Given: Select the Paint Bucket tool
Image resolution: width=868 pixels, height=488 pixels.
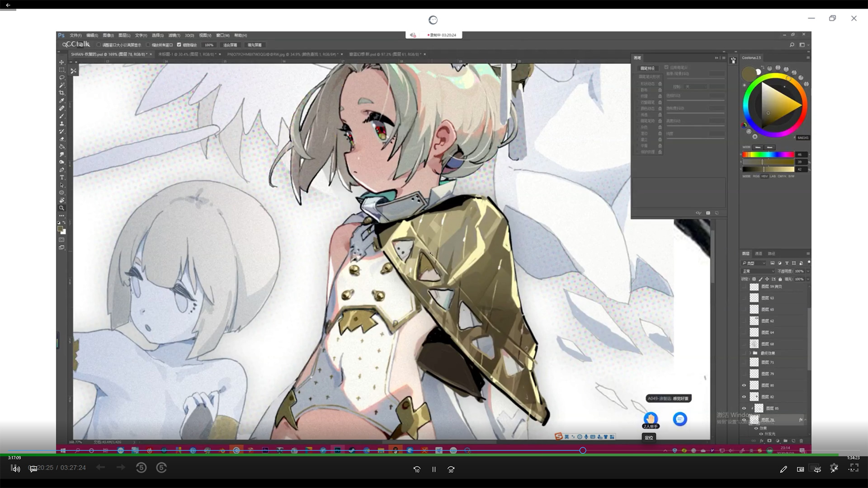Looking at the screenshot, I should tap(62, 146).
